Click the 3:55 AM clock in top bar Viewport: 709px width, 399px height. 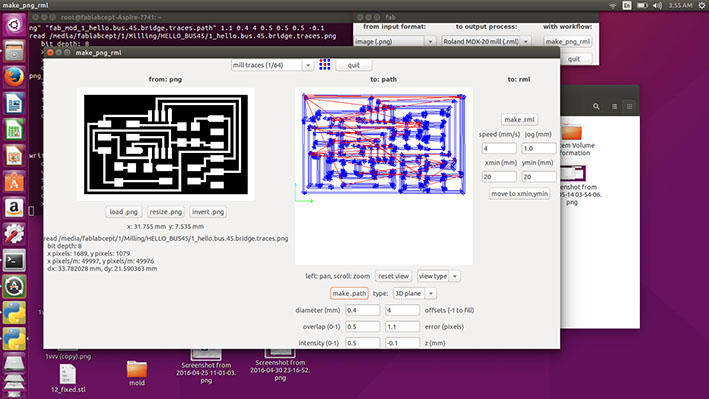(680, 5)
